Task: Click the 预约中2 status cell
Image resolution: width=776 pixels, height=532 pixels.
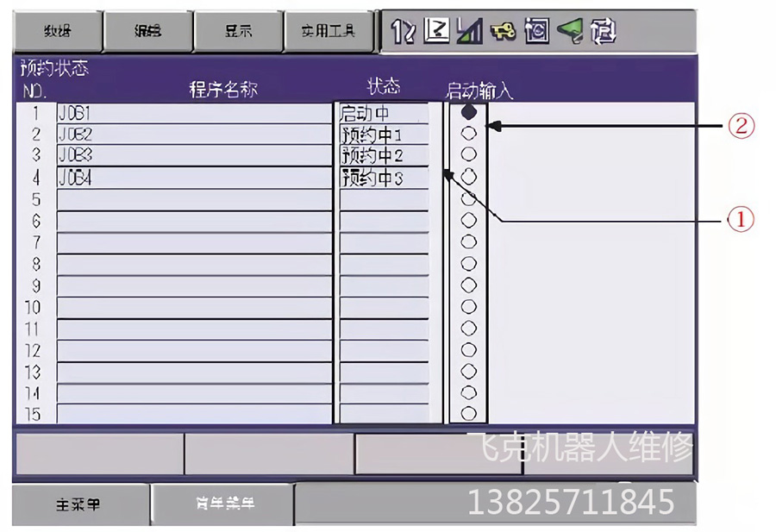Action: tap(384, 155)
